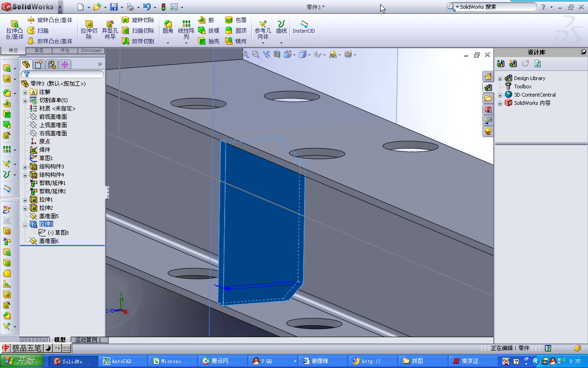Screen dimensions: 588x368
Task: Select the 前视基准面 front plane
Action: (x=53, y=117)
